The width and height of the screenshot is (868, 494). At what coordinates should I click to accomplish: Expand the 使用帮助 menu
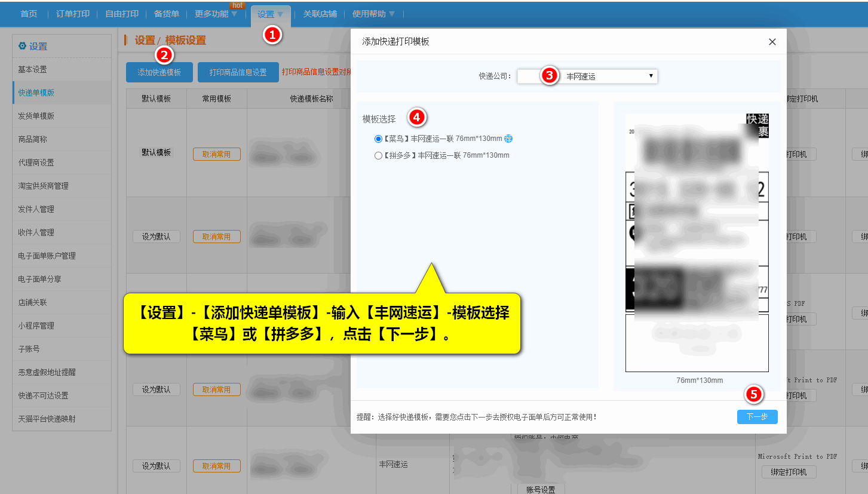pyautogui.click(x=373, y=14)
